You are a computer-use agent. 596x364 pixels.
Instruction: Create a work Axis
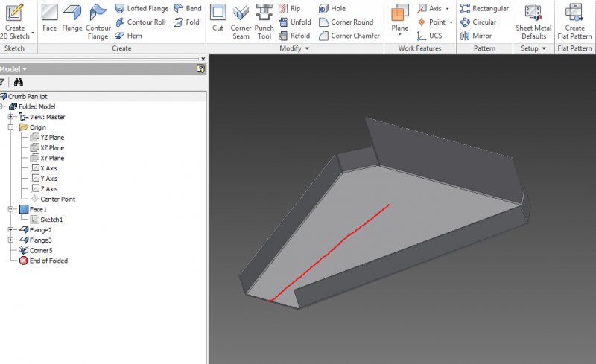coord(430,8)
